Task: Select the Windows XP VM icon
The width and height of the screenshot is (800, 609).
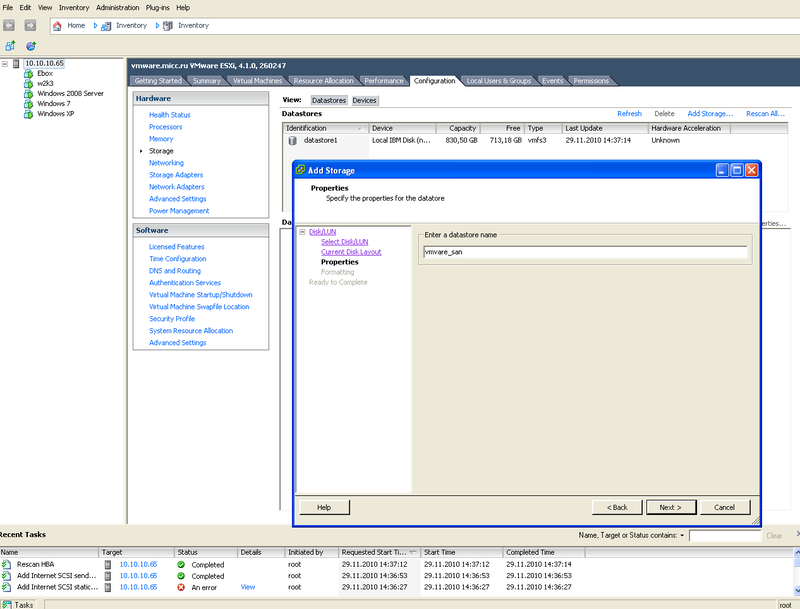Action: coord(29,114)
